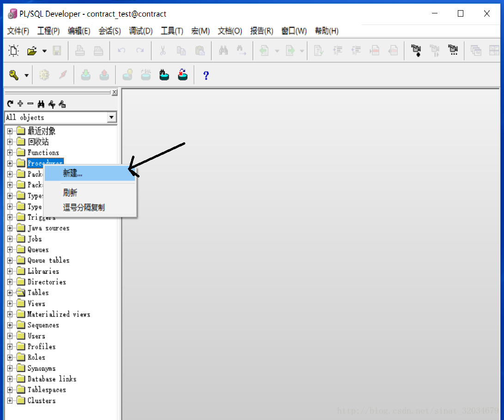
Task: Click the Commit database toolbar icon
Action: tap(86, 75)
